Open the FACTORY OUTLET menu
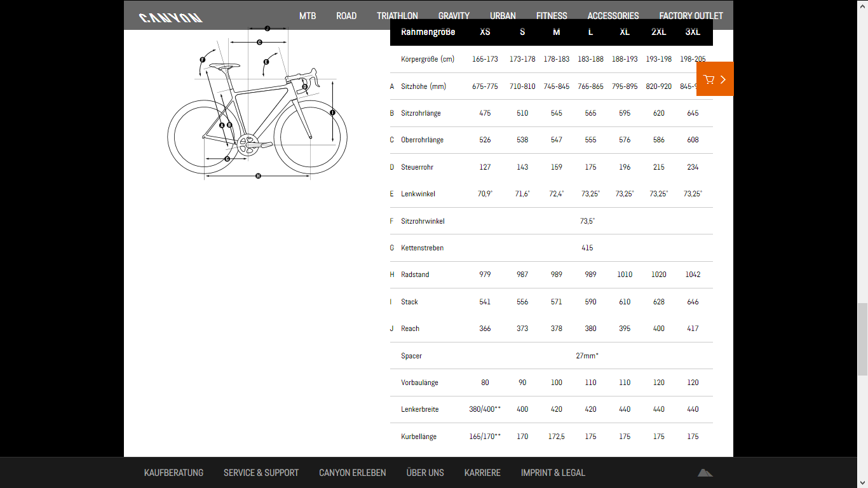 click(x=691, y=16)
